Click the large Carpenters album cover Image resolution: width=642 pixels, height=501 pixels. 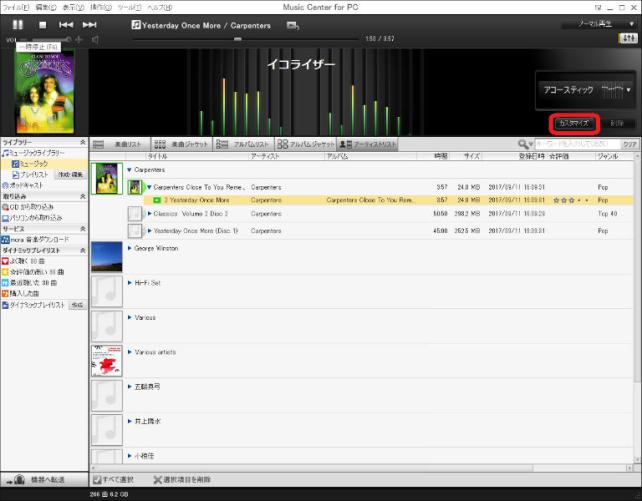pos(45,93)
